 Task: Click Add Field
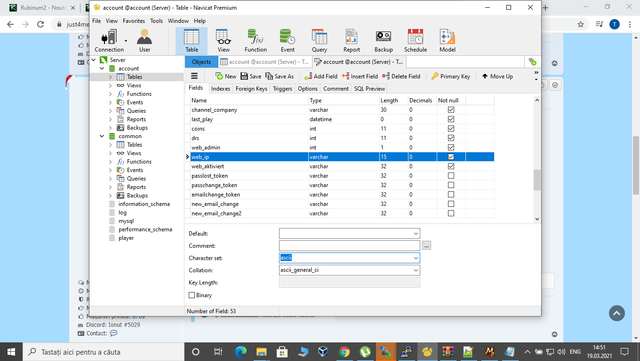(x=321, y=76)
